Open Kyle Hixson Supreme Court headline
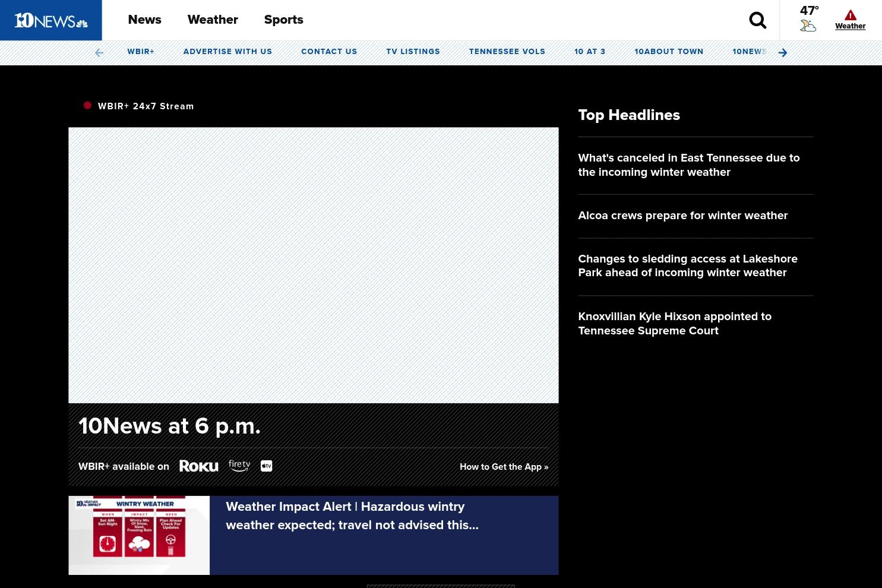The image size is (882, 588). coord(675,324)
